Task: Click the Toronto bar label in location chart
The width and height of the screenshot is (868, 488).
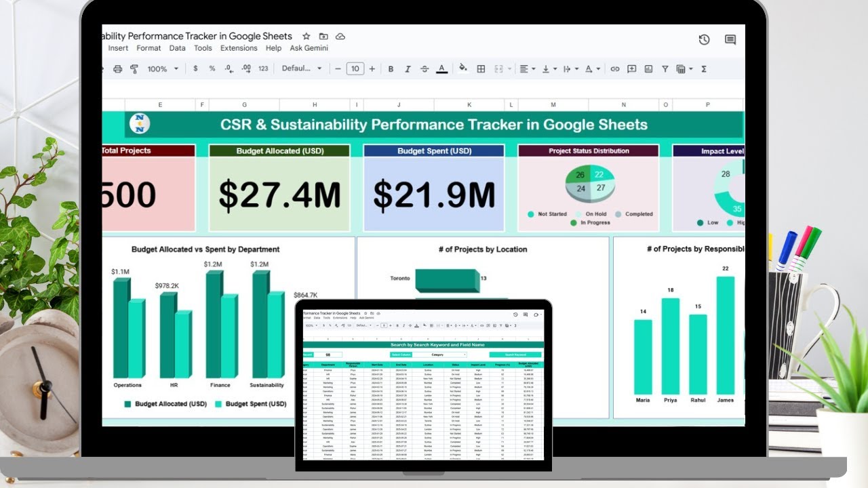Action: point(400,279)
